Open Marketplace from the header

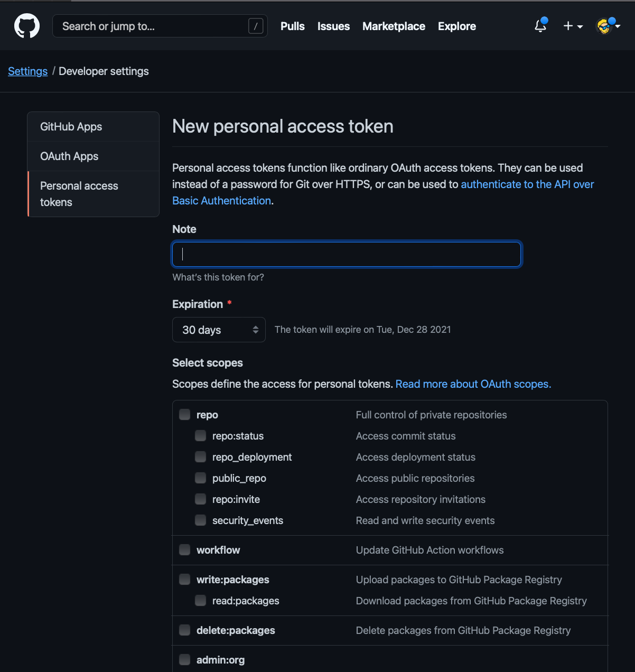pyautogui.click(x=394, y=26)
